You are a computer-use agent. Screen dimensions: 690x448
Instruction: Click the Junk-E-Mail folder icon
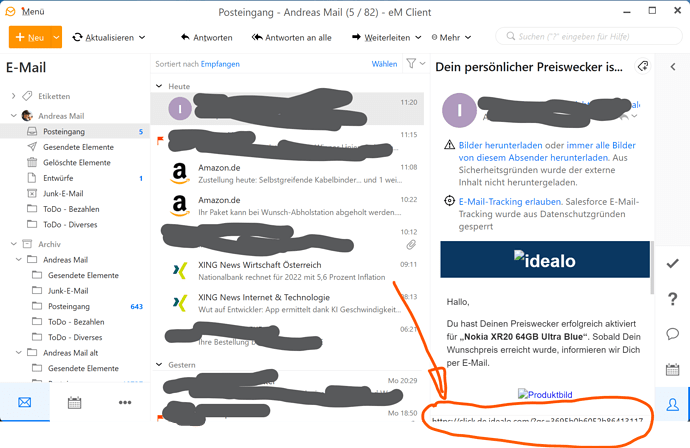pos(32,193)
